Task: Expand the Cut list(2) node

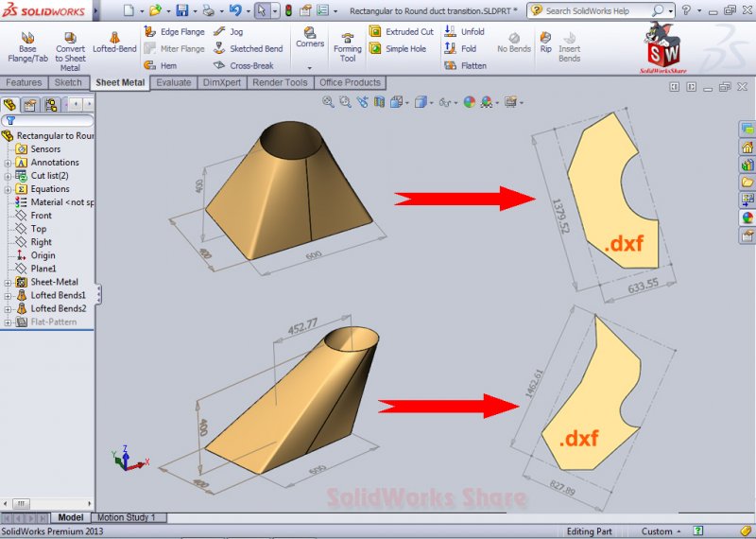Action: (8, 176)
